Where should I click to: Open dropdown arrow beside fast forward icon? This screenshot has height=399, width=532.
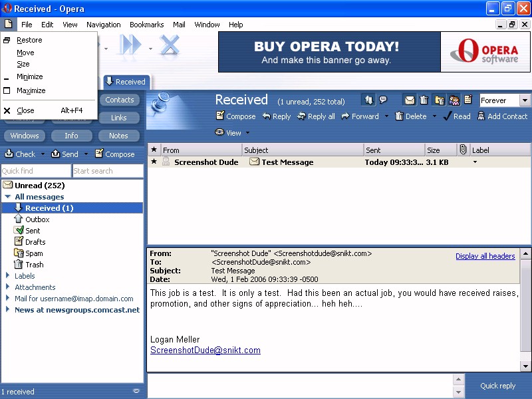click(x=150, y=49)
